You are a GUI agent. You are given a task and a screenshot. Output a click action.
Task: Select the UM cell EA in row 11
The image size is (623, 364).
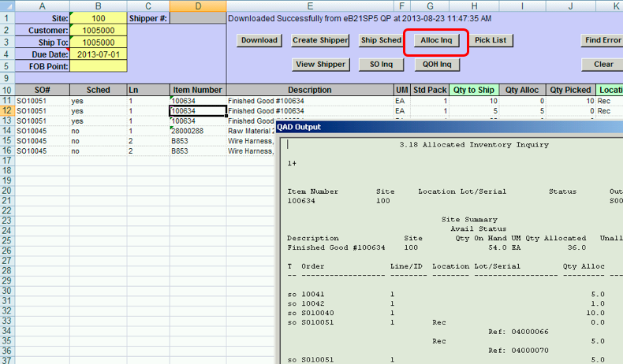(x=402, y=101)
